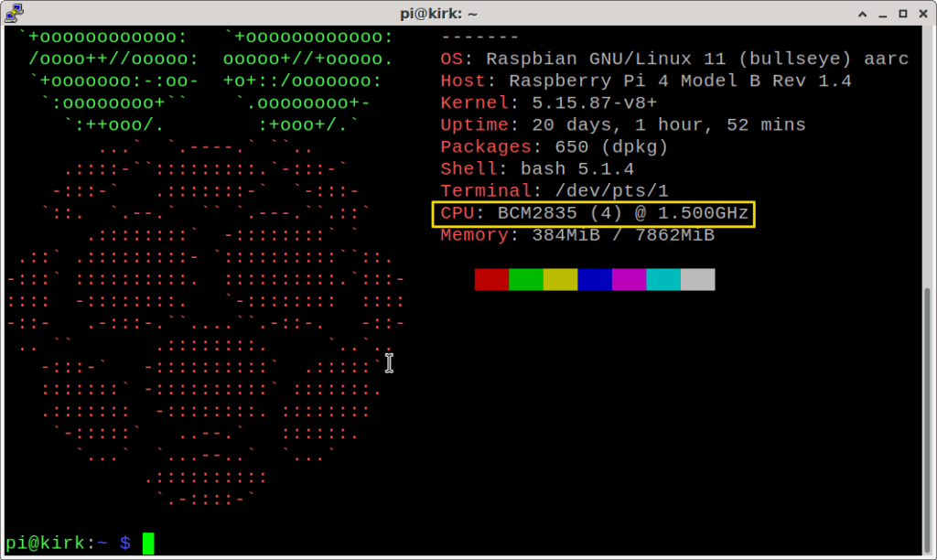Click the blue color block
Viewport: 937px width, 560px height.
coord(595,280)
